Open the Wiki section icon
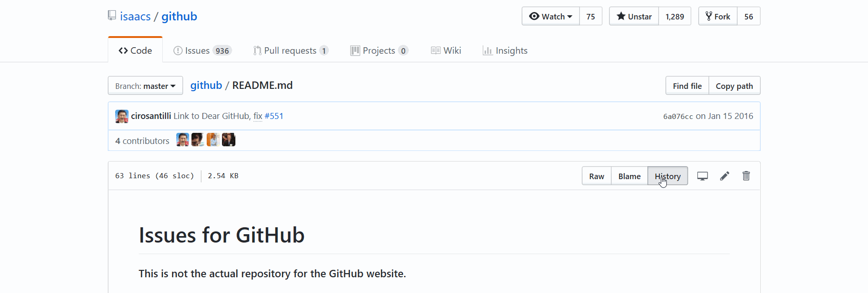Image resolution: width=868 pixels, height=293 pixels. (435, 50)
